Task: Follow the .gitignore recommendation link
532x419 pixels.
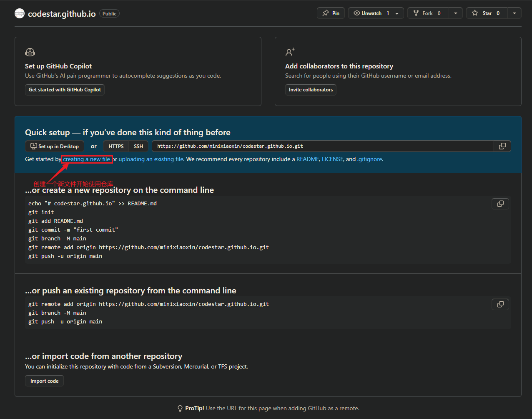Action: click(x=370, y=159)
